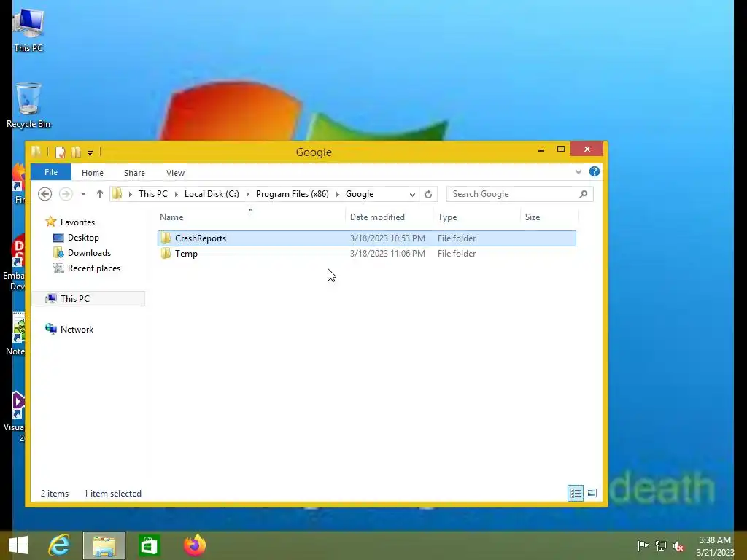The height and width of the screenshot is (560, 747).
Task: Open the clock showing 3:38 AM
Action: pos(715,545)
